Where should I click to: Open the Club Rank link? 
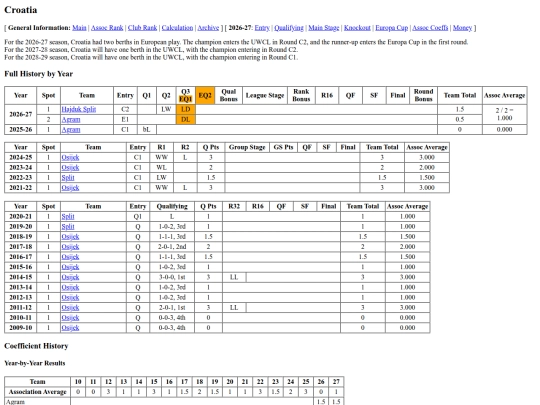pos(142,28)
